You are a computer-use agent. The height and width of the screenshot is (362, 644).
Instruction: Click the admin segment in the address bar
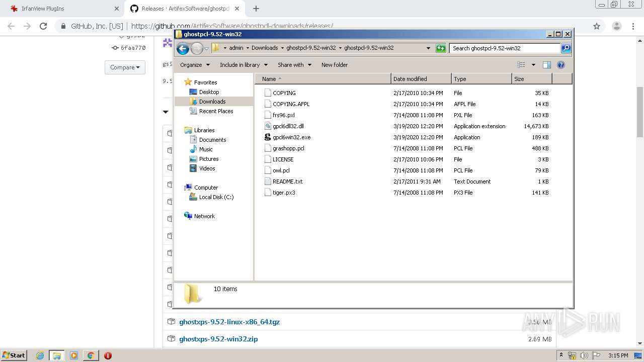pos(236,48)
